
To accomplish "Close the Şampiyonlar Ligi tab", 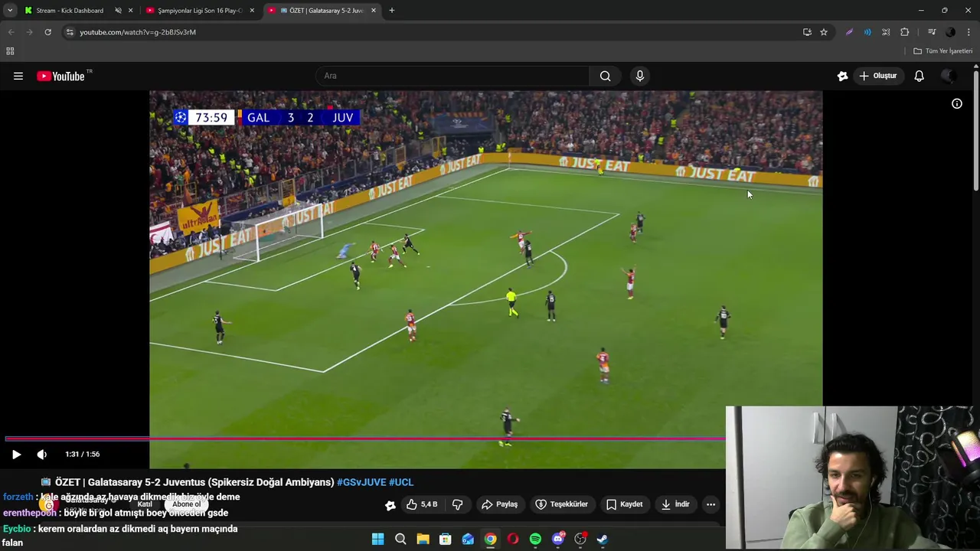I will (x=252, y=11).
